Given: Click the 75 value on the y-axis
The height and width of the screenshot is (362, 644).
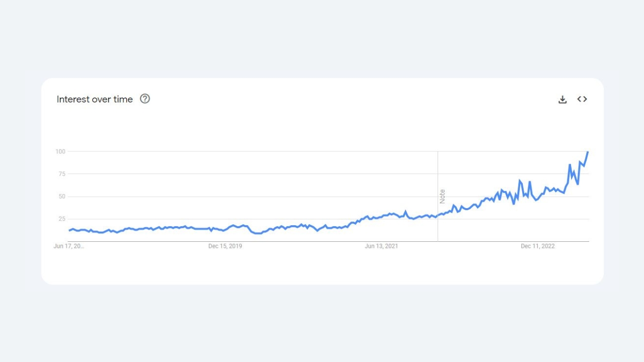Looking at the screenshot, I should (x=62, y=174).
